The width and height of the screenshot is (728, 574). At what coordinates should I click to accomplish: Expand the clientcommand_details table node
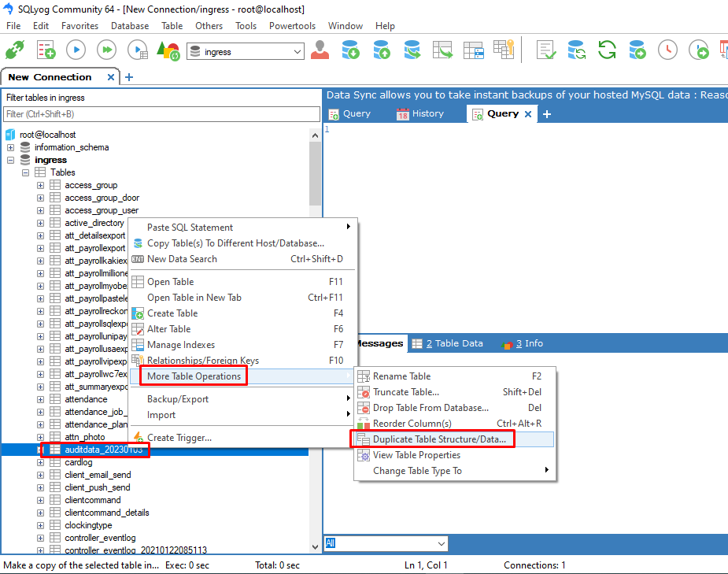[40, 513]
